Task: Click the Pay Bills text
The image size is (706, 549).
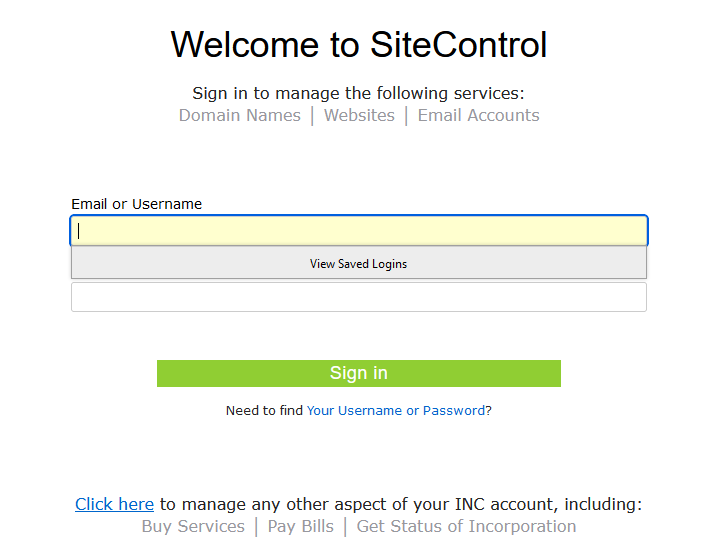Action: (301, 526)
